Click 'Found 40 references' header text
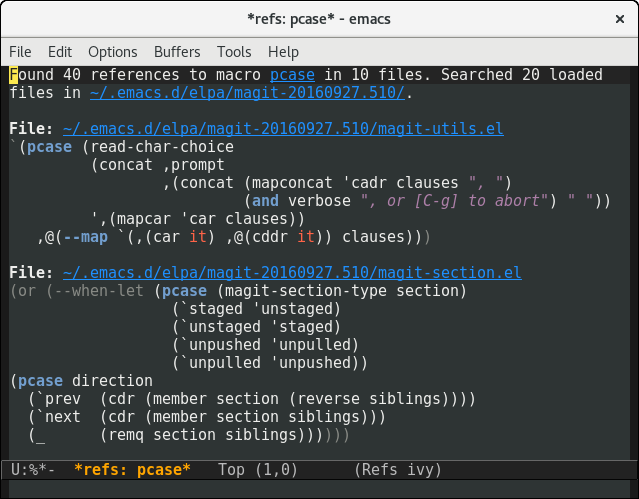 [x=94, y=75]
